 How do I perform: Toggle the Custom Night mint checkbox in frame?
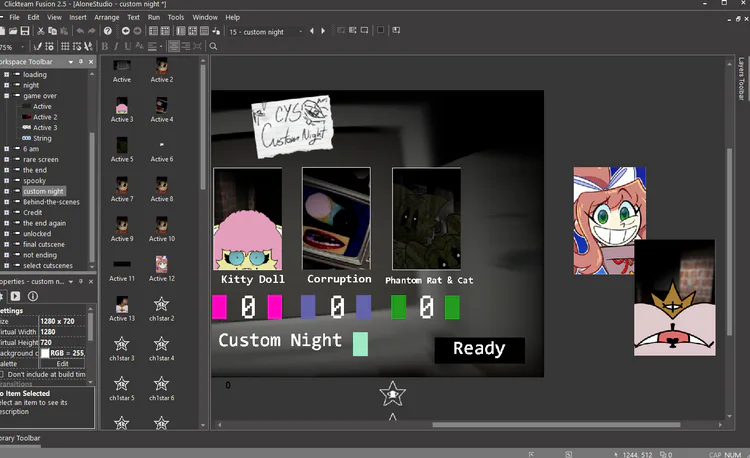[360, 344]
